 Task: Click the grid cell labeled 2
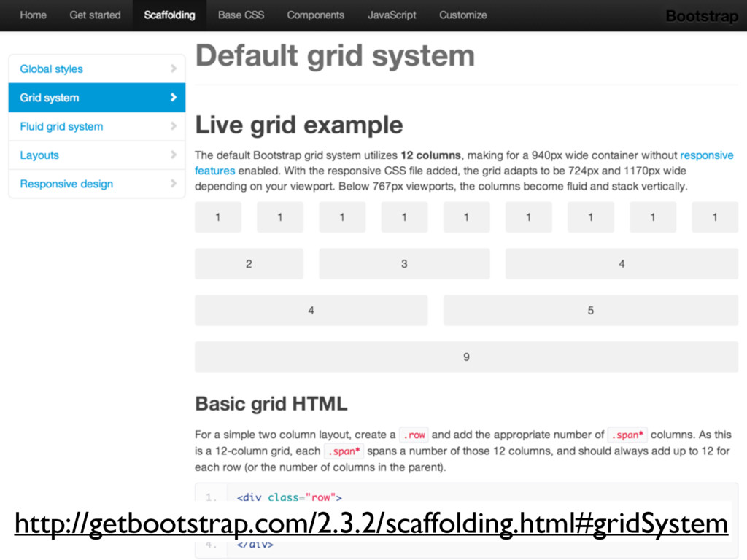click(x=249, y=264)
